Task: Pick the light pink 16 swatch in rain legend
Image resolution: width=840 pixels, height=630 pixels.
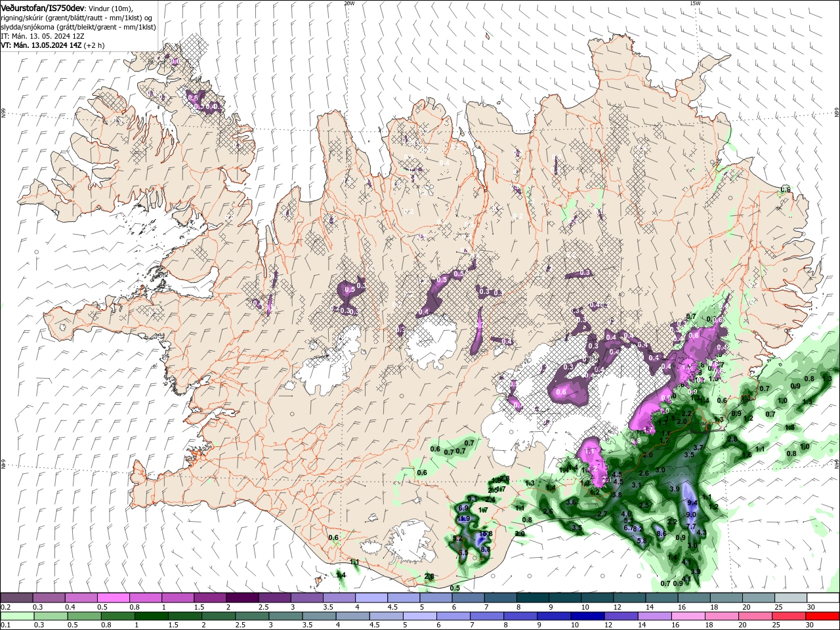Action: [x=688, y=616]
